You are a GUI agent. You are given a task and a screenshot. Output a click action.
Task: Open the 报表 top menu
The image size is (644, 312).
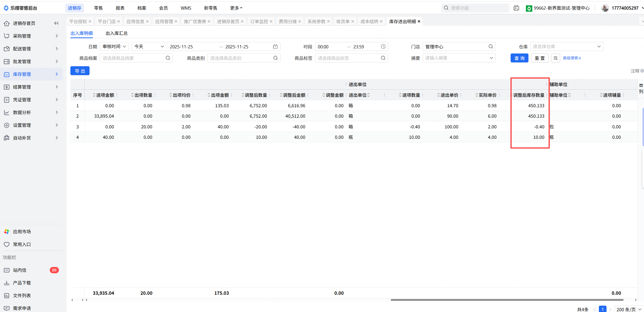pos(120,8)
